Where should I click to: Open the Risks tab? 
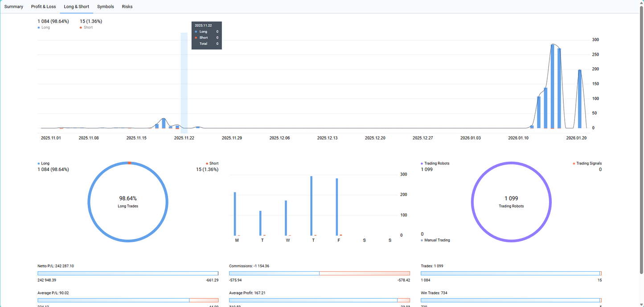click(127, 6)
